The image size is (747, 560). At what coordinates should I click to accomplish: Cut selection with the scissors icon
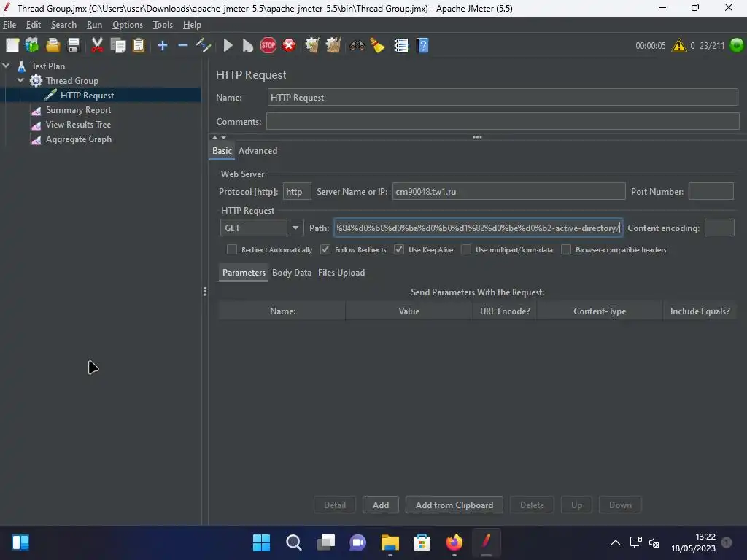click(97, 46)
